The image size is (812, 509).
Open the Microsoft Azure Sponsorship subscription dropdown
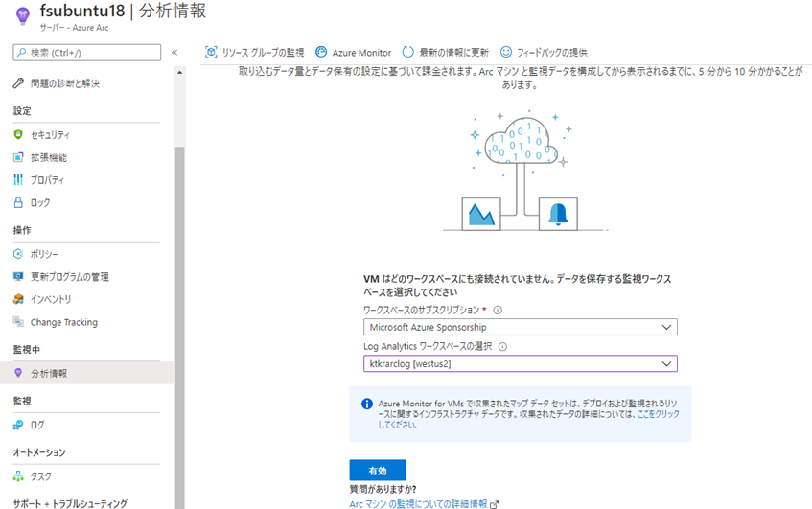[520, 327]
